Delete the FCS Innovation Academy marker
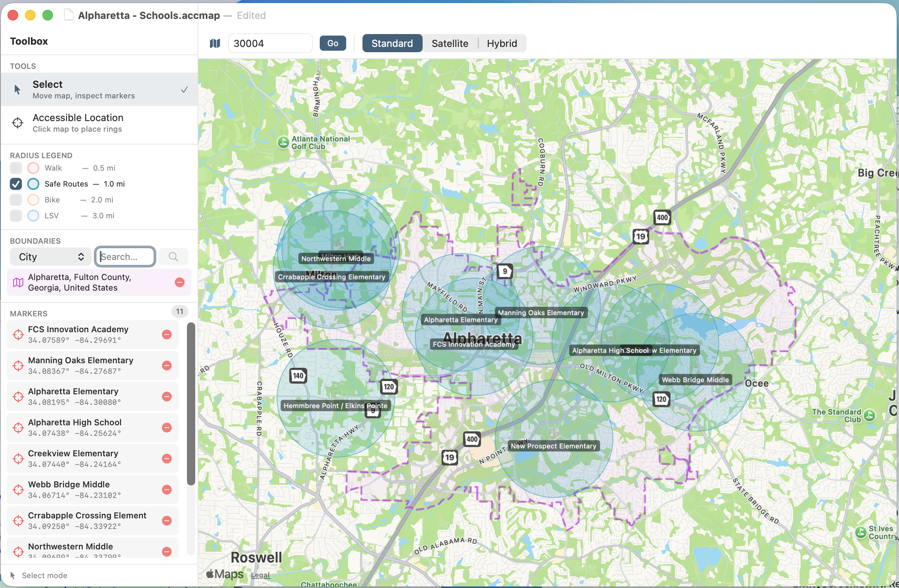The image size is (899, 588). (167, 334)
